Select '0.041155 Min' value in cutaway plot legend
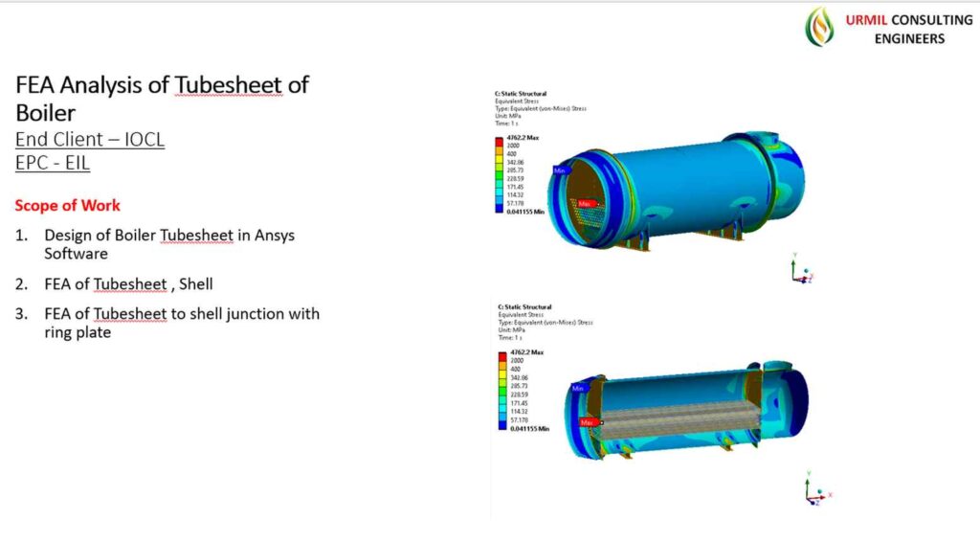This screenshot has height=542, width=980. tap(529, 429)
